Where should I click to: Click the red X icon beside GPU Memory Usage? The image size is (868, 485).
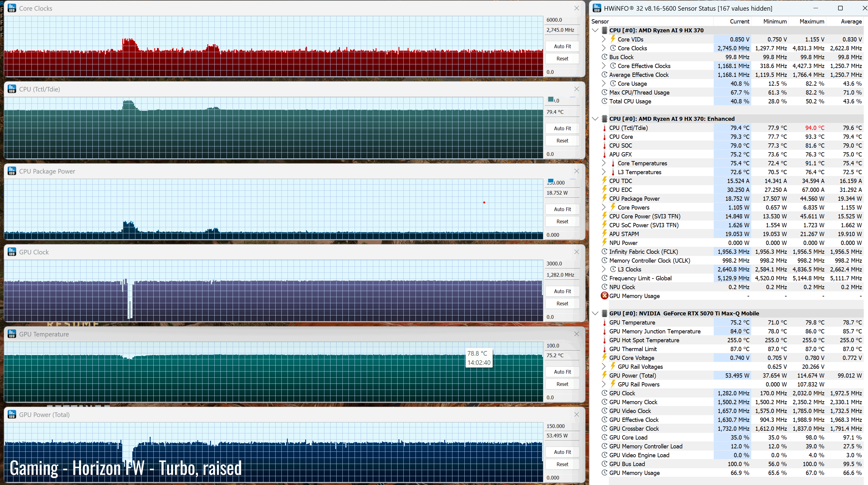click(605, 296)
